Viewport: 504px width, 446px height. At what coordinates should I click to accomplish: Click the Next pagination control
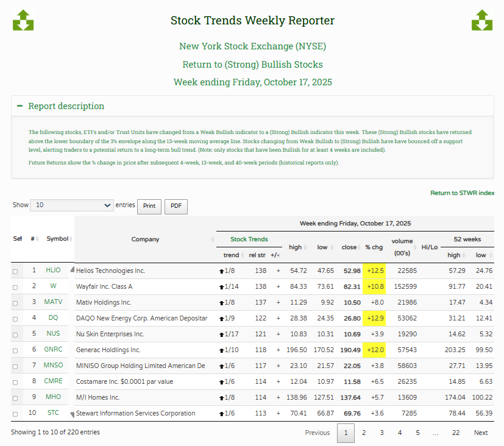(x=481, y=433)
